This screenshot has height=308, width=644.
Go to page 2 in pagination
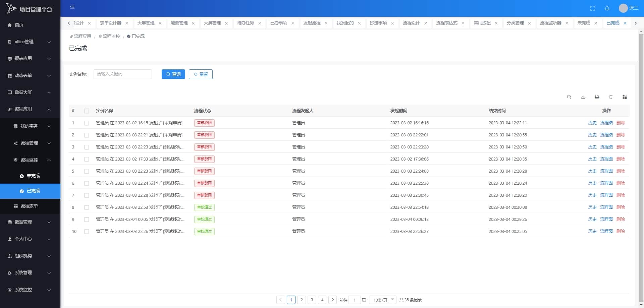pos(302,300)
